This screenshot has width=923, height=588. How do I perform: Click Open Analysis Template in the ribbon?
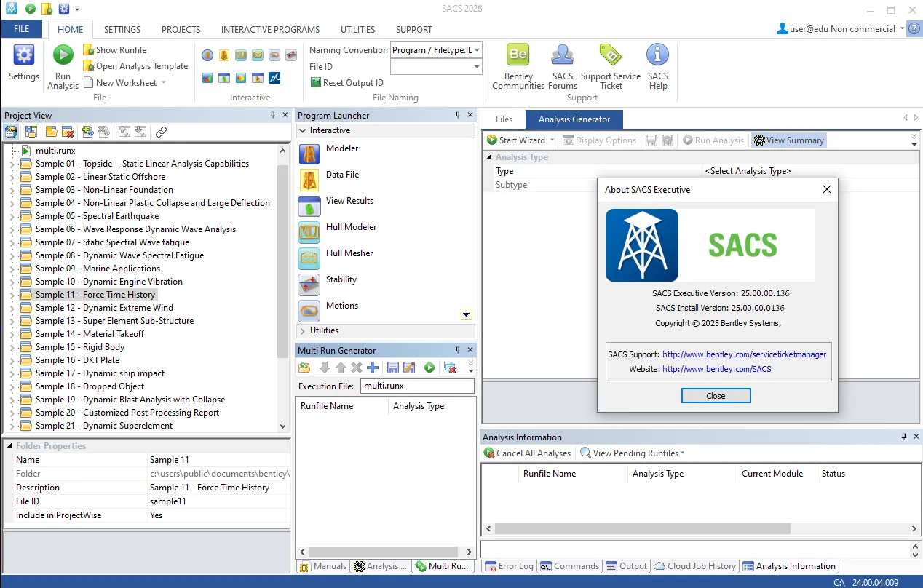click(135, 65)
